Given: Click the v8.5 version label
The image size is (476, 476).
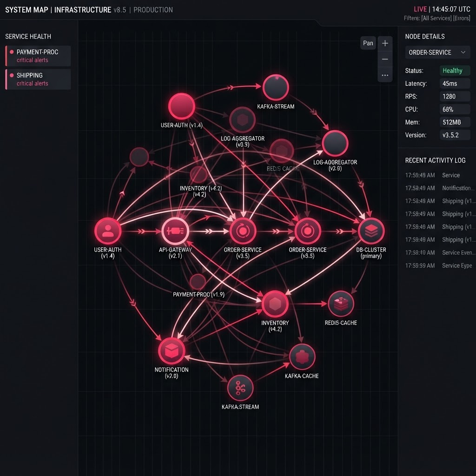Looking at the screenshot, I should tap(119, 10).
